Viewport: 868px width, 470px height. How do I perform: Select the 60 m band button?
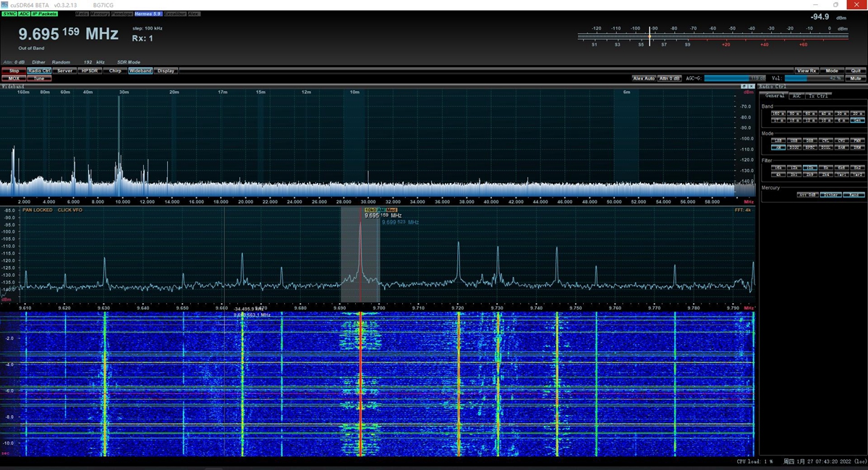(x=810, y=114)
